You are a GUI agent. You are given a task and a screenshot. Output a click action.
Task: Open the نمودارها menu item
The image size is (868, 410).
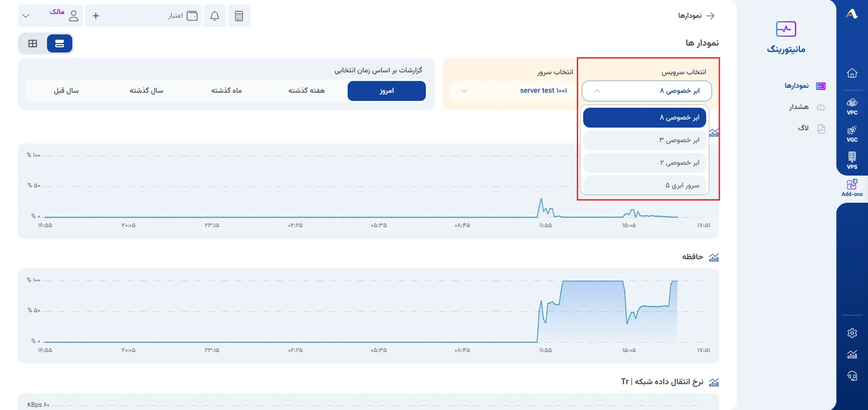coord(805,86)
